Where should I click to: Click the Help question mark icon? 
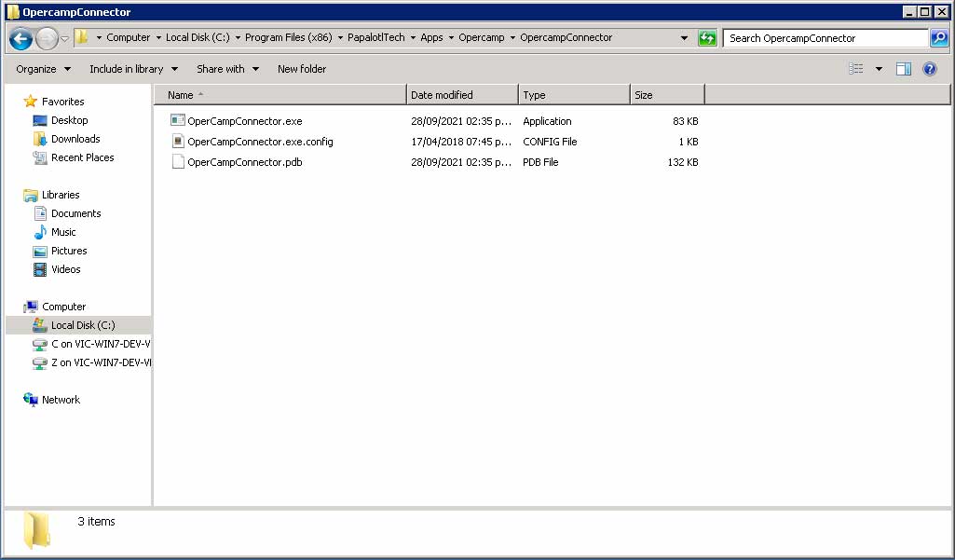tap(929, 68)
